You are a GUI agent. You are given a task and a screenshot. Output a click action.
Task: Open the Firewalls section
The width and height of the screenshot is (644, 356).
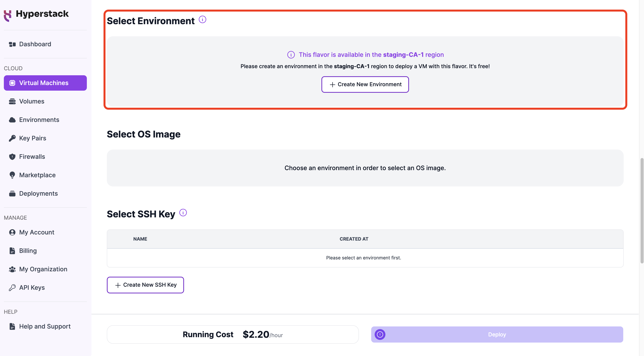(45, 157)
